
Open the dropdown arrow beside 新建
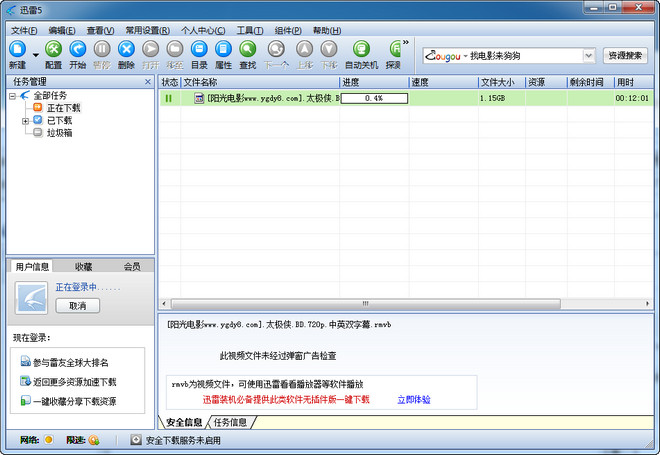pyautogui.click(x=36, y=55)
